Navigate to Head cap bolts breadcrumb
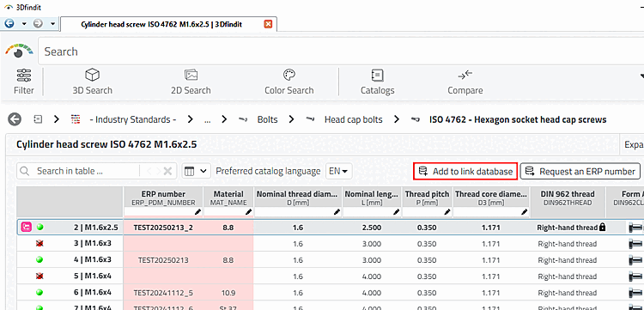 [353, 119]
